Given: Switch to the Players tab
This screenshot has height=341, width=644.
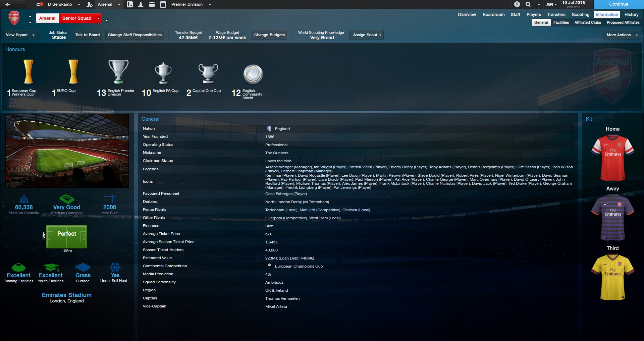Looking at the screenshot, I should [x=534, y=14].
